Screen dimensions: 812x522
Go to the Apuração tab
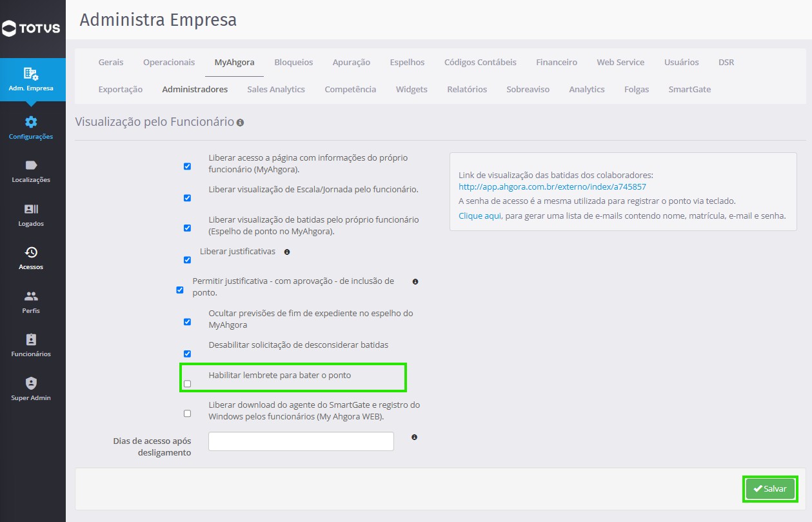click(x=352, y=63)
